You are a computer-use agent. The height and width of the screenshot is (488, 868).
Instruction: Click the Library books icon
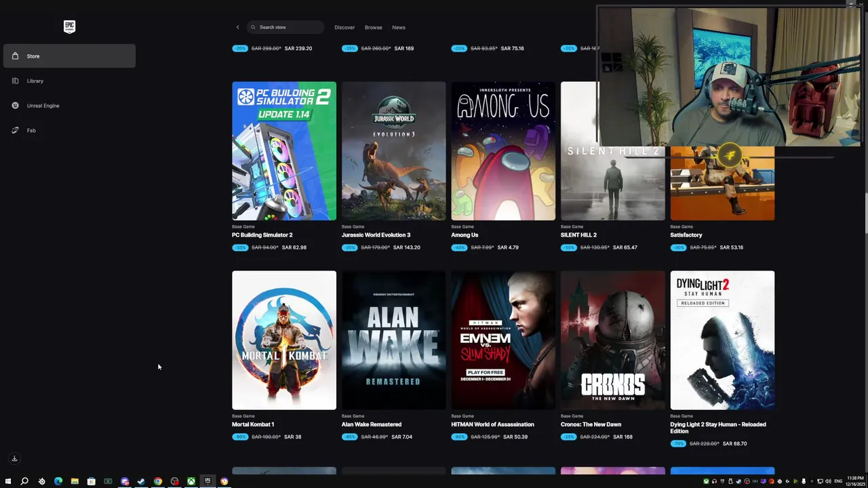click(x=15, y=81)
